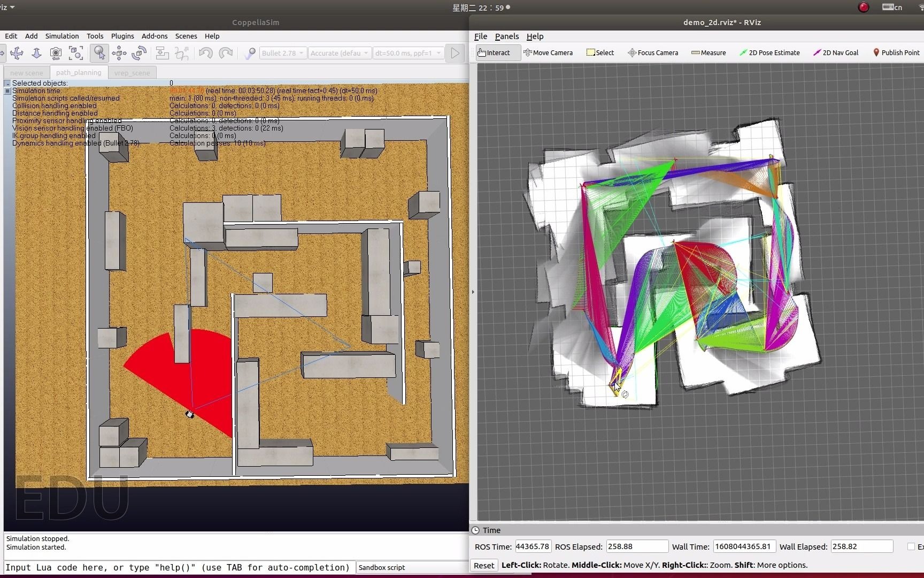Set a 2D Pose Estimate
This screenshot has height=578, width=924.
[770, 52]
